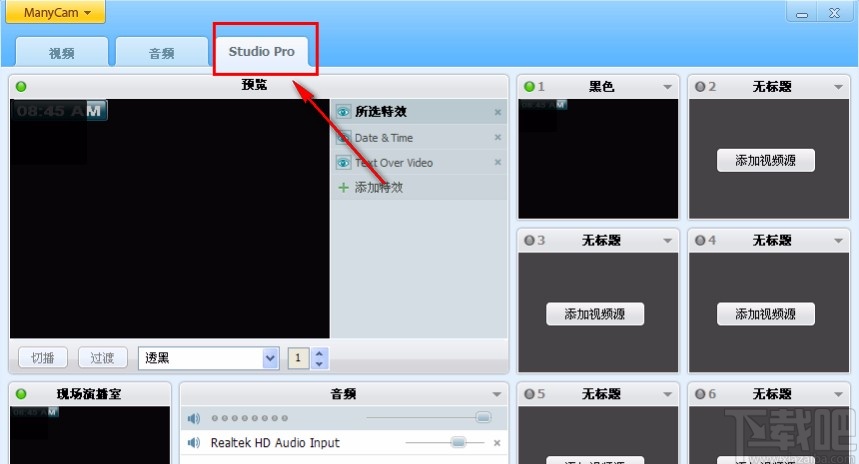Open dropdown arrow for source 4
Screen dimensions: 859x464
tap(838, 241)
